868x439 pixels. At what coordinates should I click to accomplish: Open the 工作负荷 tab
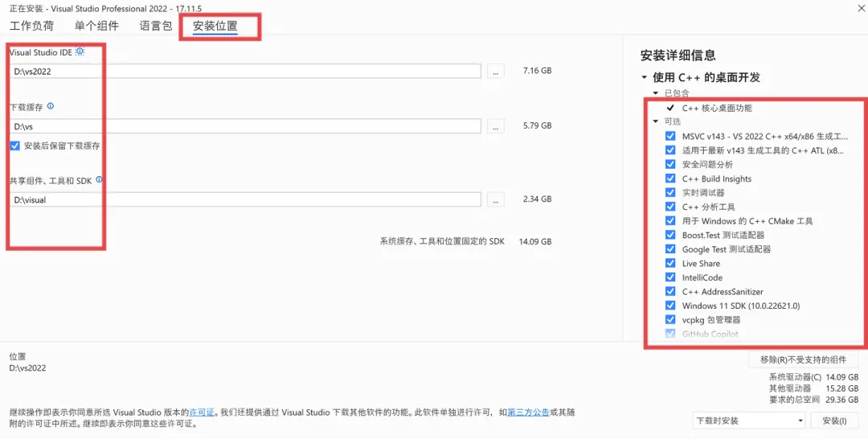point(31,26)
